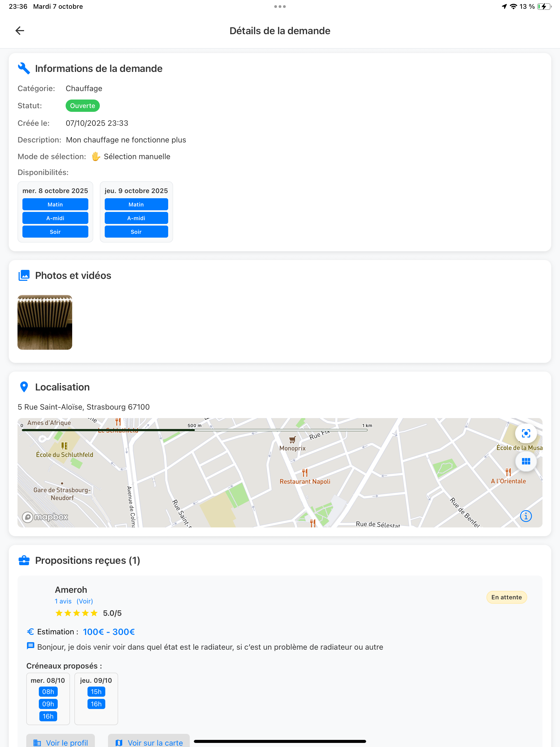Tap the Ameroh provider name

pyautogui.click(x=71, y=590)
